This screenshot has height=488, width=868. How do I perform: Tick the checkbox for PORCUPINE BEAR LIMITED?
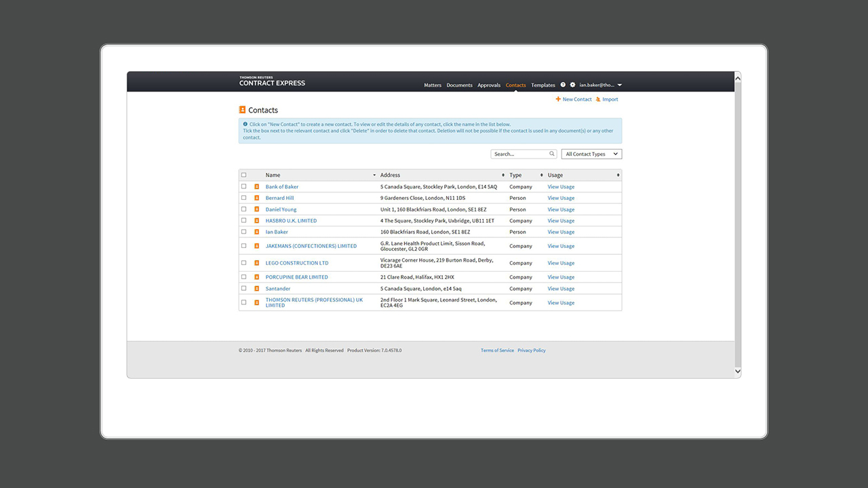point(244,277)
